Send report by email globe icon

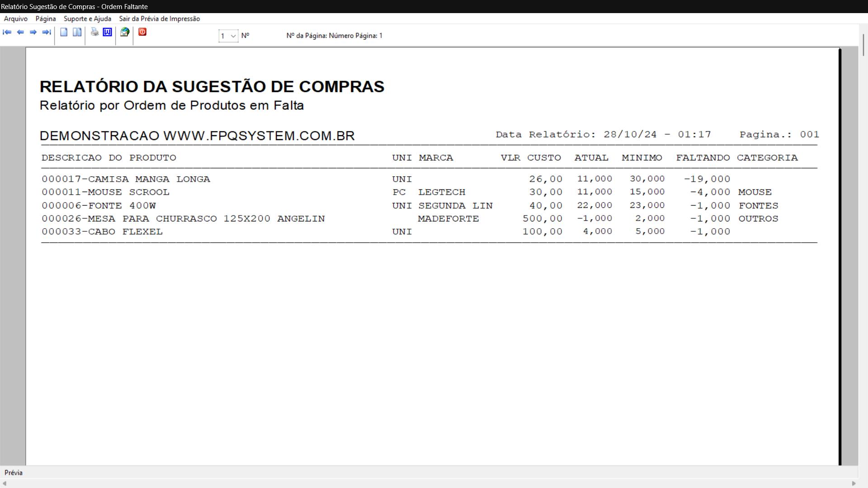click(x=125, y=32)
